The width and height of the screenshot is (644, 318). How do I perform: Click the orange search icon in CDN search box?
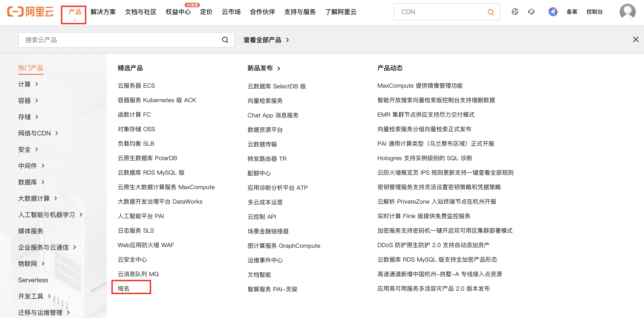pos(491,12)
